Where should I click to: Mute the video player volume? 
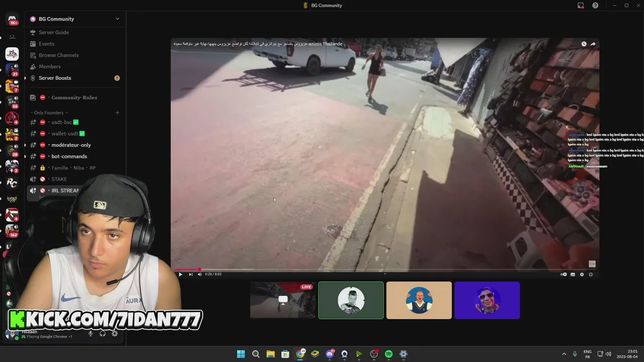tap(199, 275)
